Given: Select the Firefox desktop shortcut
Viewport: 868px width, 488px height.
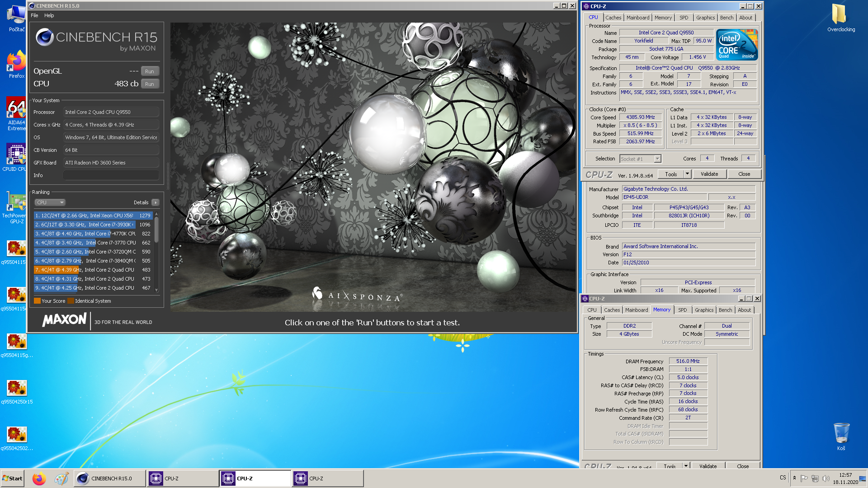Looking at the screenshot, I should point(16,65).
